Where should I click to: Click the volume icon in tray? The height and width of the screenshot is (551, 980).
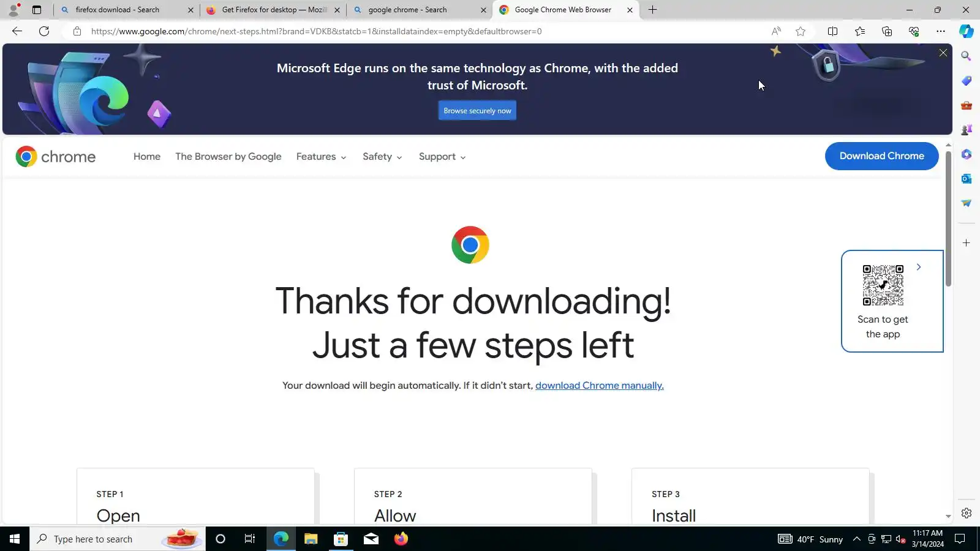point(900,539)
